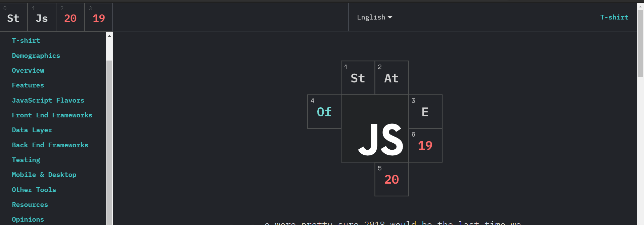This screenshot has width=644, height=225.
Task: Click the Of tile in center logo
Action: click(x=324, y=112)
